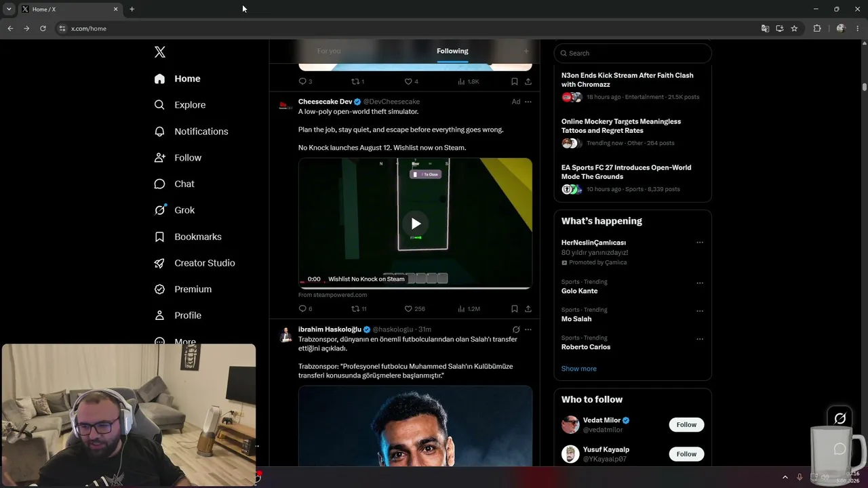Image resolution: width=868 pixels, height=488 pixels.
Task: Open more options on Cheesecake Dev ad
Action: click(528, 102)
